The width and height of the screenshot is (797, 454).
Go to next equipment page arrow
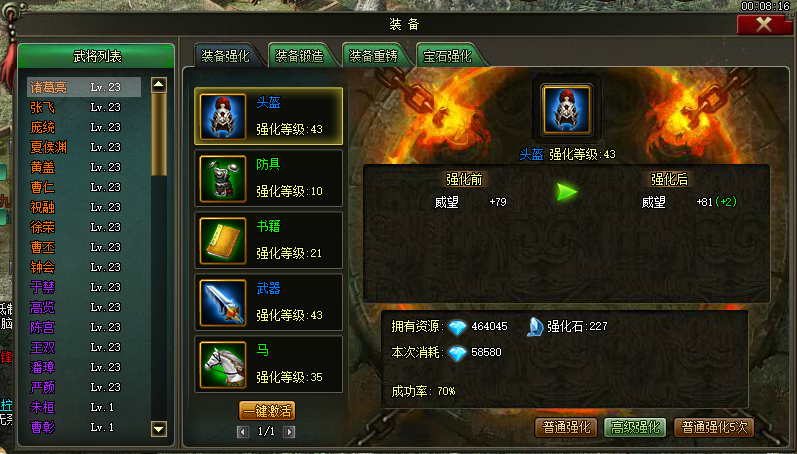[x=289, y=432]
